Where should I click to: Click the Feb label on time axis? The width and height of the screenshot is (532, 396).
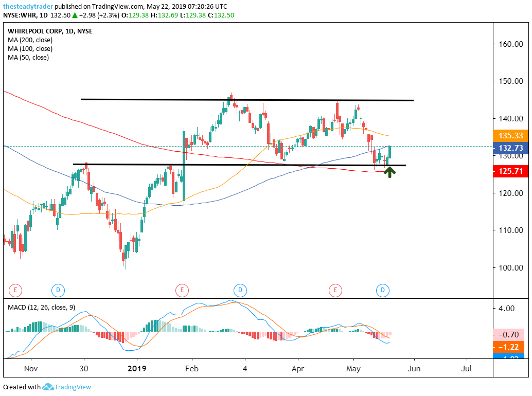click(x=192, y=369)
